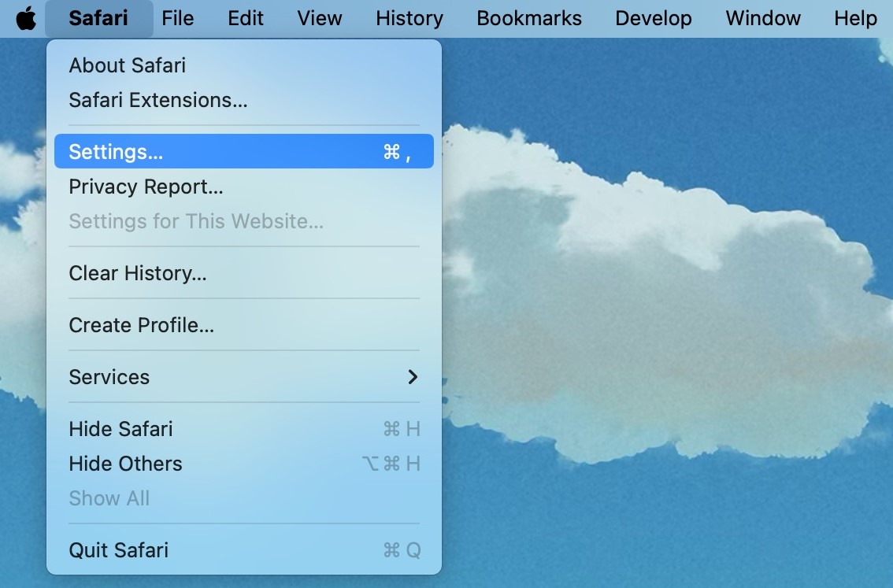
Task: Choose Hide Others
Action: coord(244,464)
